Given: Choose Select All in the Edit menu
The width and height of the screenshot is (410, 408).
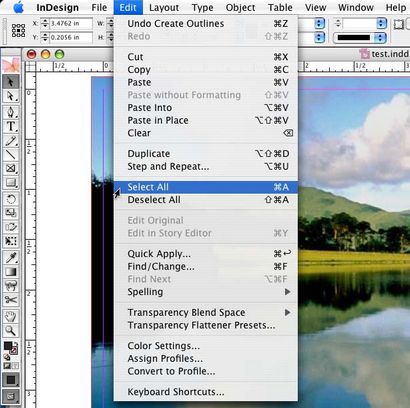Looking at the screenshot, I should (206, 187).
